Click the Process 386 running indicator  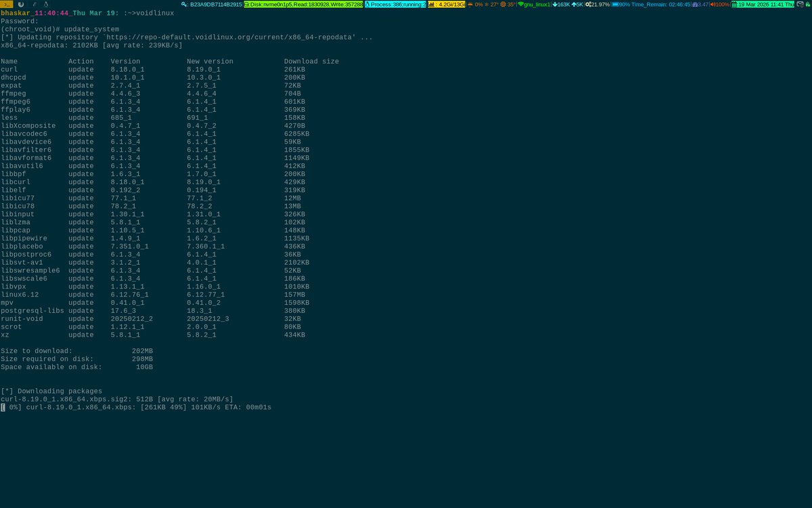click(396, 4)
